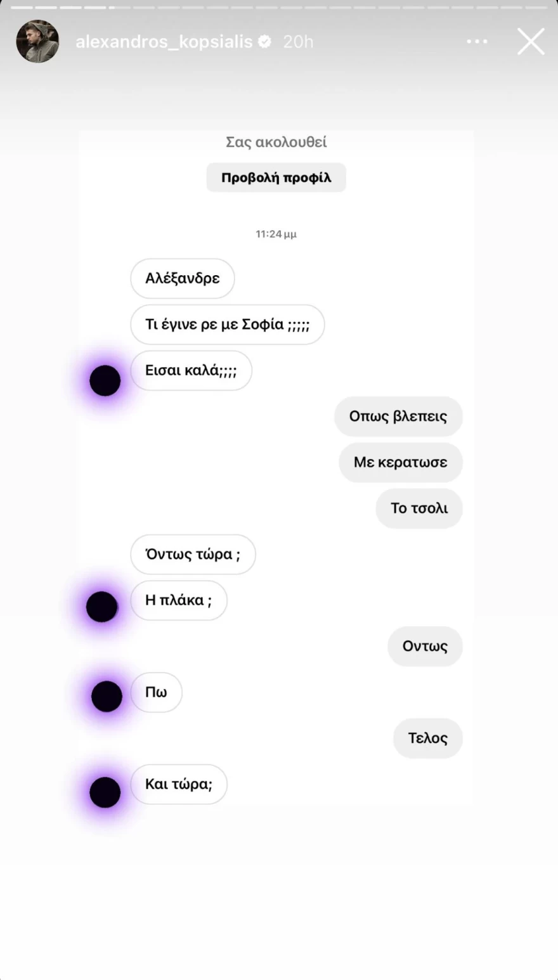The width and height of the screenshot is (558, 980).
Task: Tap the Με κερατωσε reply bubble
Action: coord(401,462)
